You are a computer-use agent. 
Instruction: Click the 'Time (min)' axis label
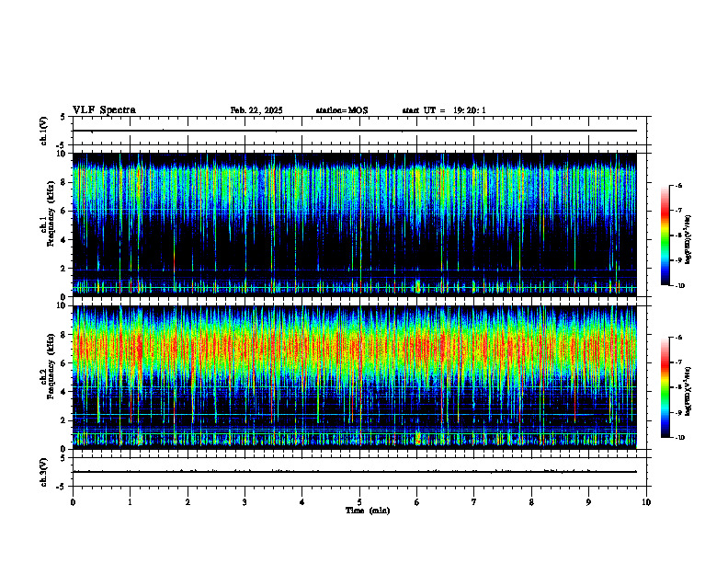pyautogui.click(x=368, y=511)
